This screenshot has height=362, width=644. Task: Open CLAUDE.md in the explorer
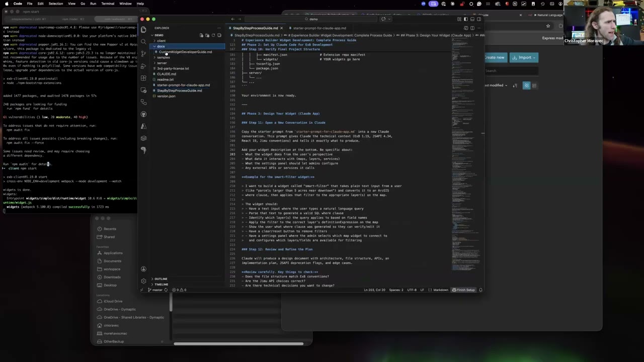click(166, 74)
